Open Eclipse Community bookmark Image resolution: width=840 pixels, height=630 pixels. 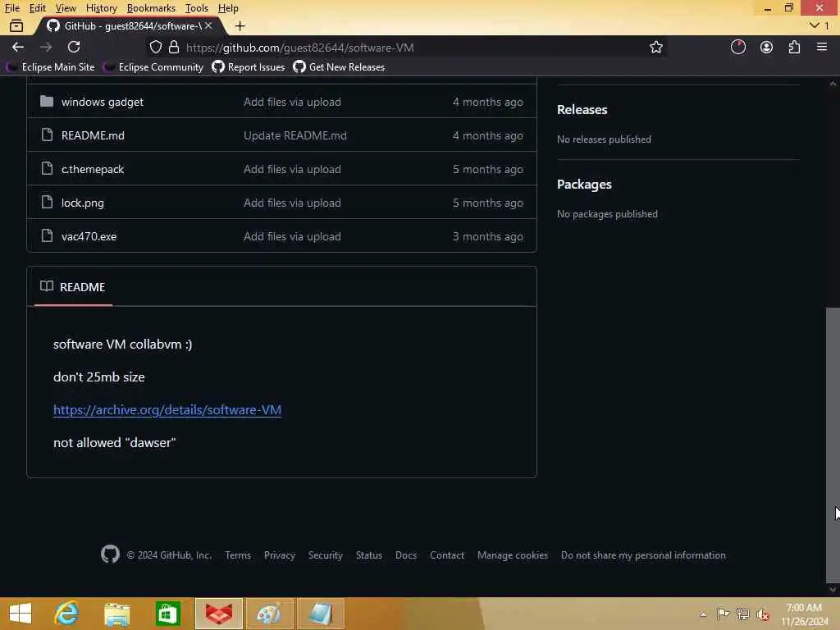pos(153,67)
